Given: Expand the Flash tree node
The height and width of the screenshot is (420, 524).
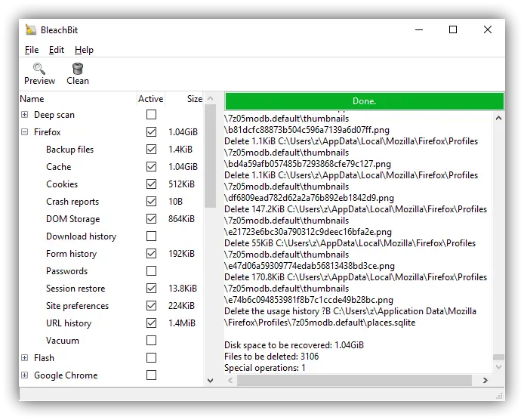Looking at the screenshot, I should point(24,358).
